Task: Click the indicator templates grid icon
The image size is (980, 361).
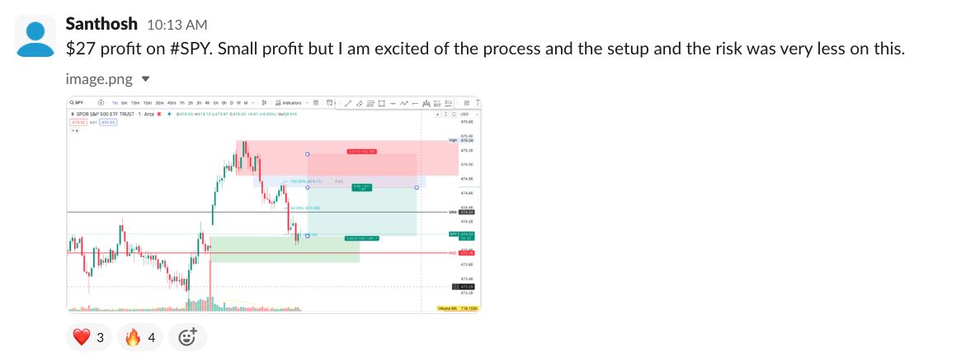Action: tap(317, 103)
